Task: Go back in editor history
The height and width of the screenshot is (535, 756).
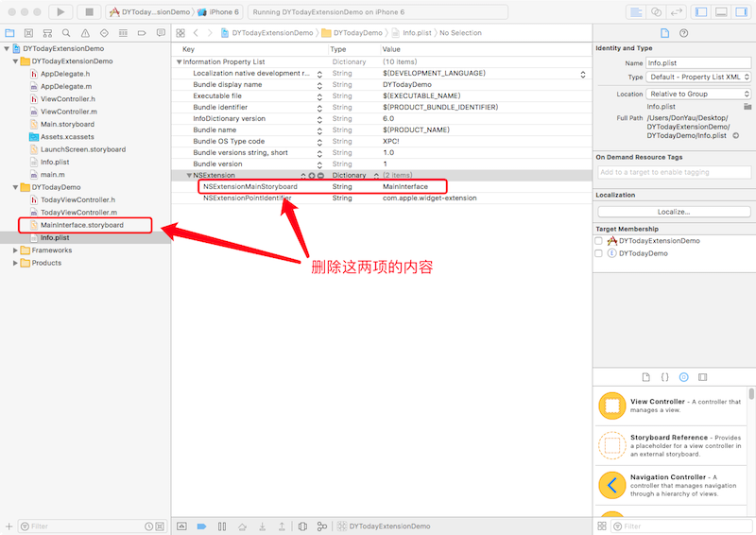Action: [196, 33]
